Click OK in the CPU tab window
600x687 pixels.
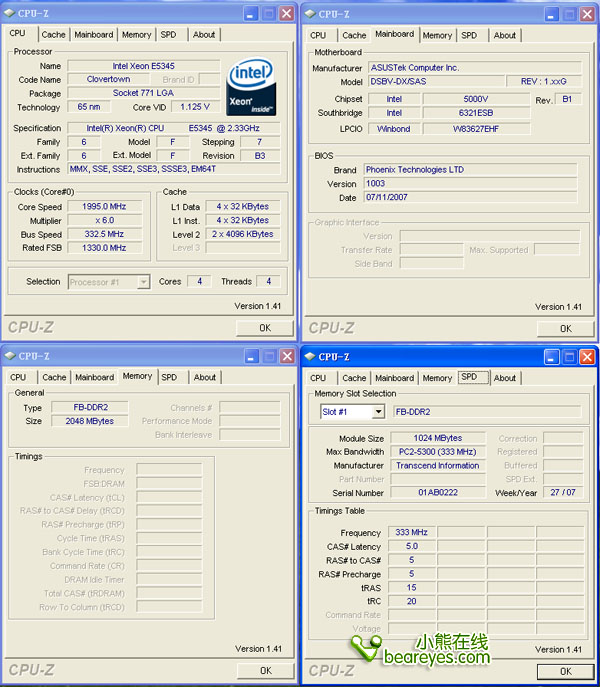265,328
